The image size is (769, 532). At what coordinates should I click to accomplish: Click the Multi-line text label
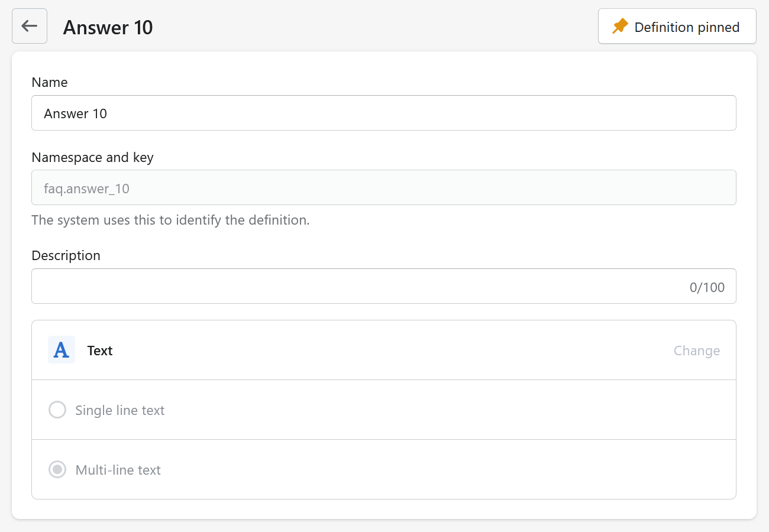tap(118, 470)
